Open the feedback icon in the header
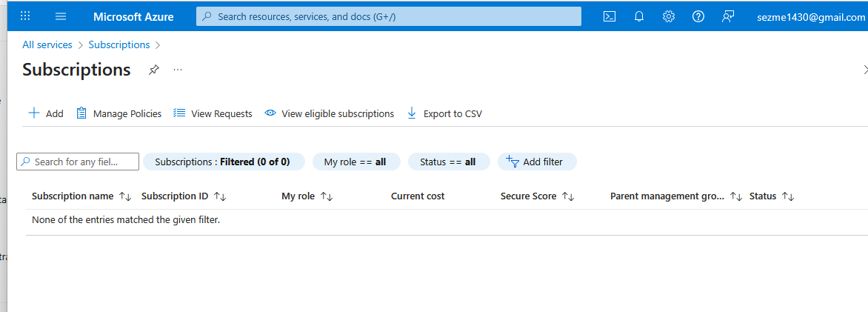 click(x=728, y=16)
